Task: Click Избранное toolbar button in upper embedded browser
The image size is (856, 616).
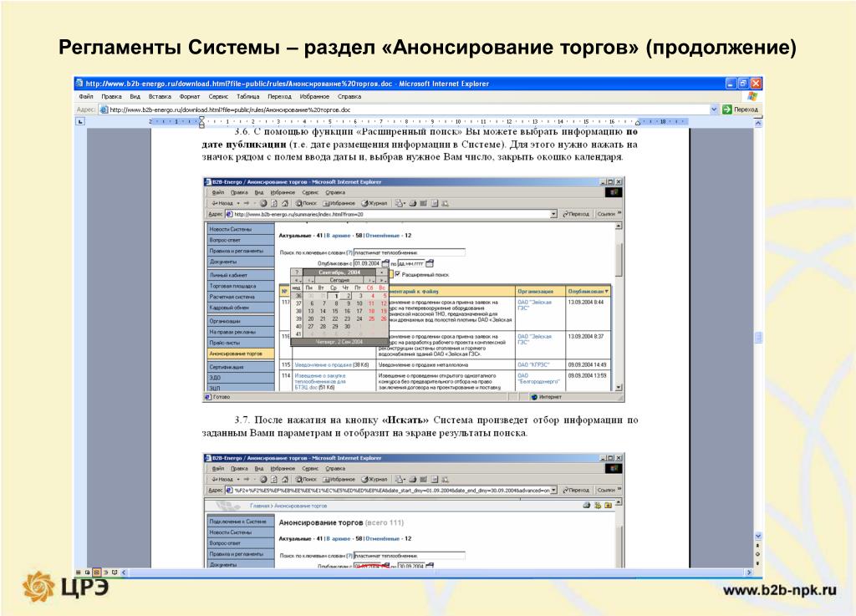Action: tap(339, 203)
